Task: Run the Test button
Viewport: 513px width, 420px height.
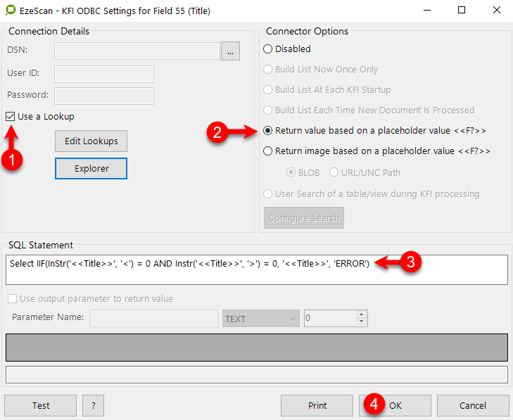Action: click(41, 405)
